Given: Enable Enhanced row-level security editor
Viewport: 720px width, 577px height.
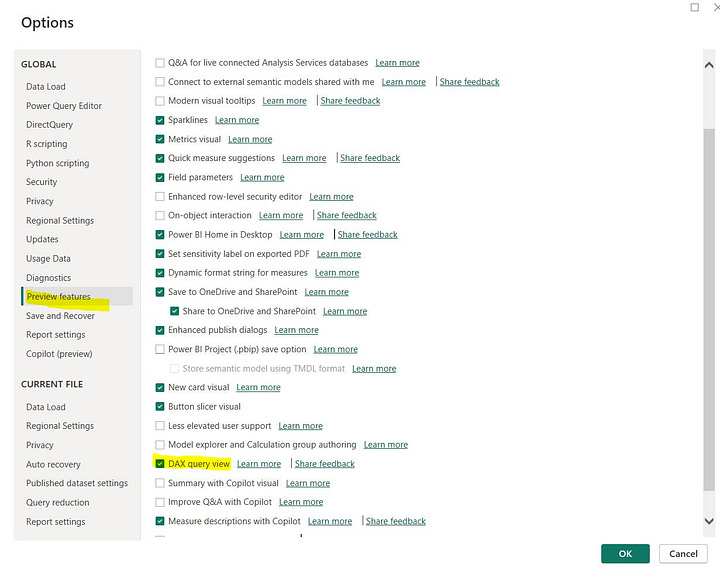Looking at the screenshot, I should (160, 196).
